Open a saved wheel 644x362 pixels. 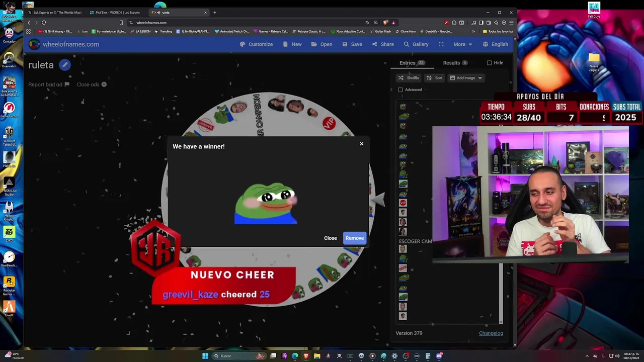322,44
